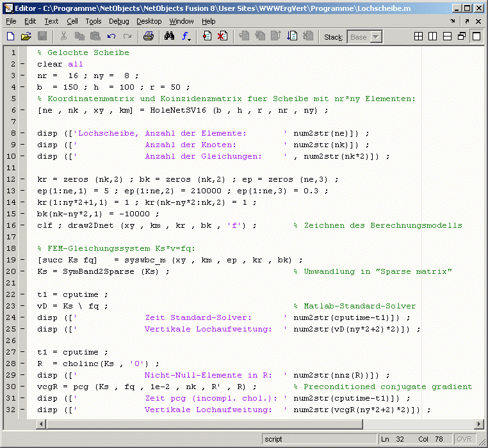Create a new M-file with toolbar icon
The width and height of the screenshot is (488, 448).
pyautogui.click(x=10, y=36)
